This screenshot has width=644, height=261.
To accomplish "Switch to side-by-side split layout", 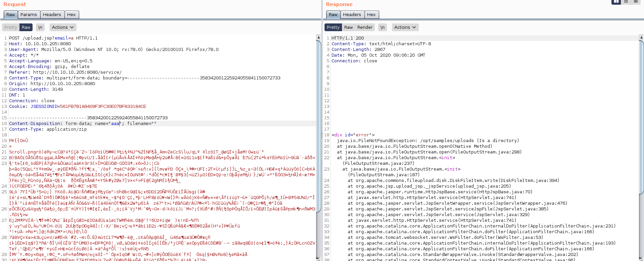I will pos(616,2).
